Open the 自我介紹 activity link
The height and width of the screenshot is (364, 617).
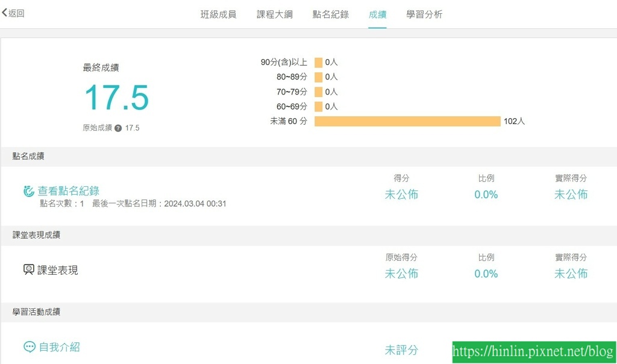[60, 347]
